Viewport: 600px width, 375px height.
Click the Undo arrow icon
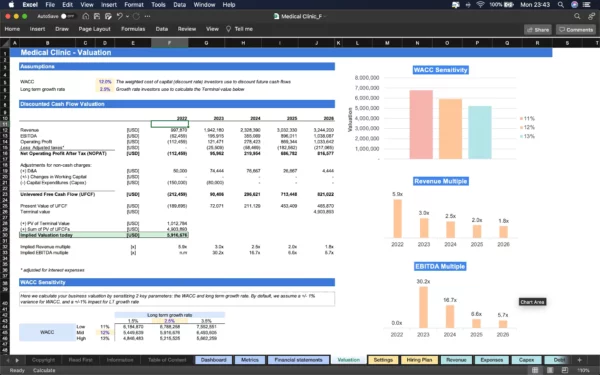119,16
